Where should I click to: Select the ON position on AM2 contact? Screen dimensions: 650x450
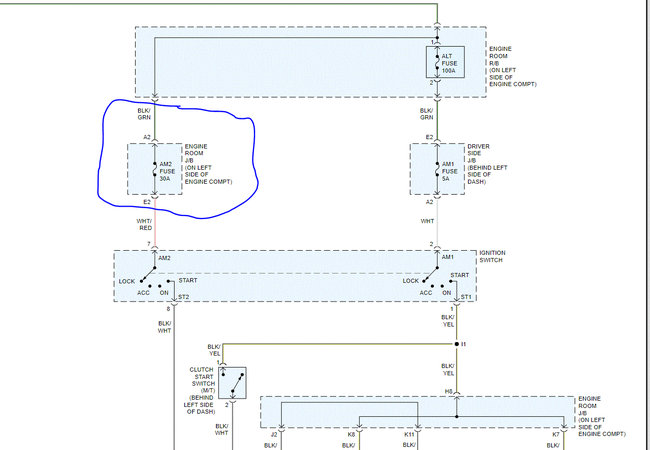pyautogui.click(x=164, y=293)
